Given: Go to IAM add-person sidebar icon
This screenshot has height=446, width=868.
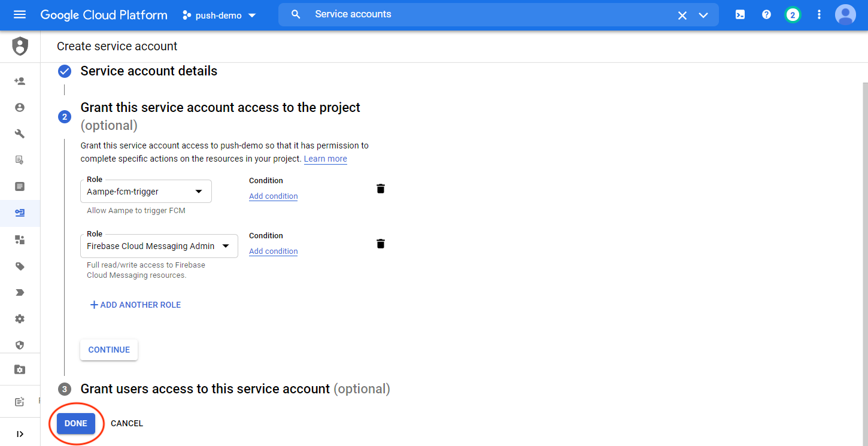Looking at the screenshot, I should 20,81.
